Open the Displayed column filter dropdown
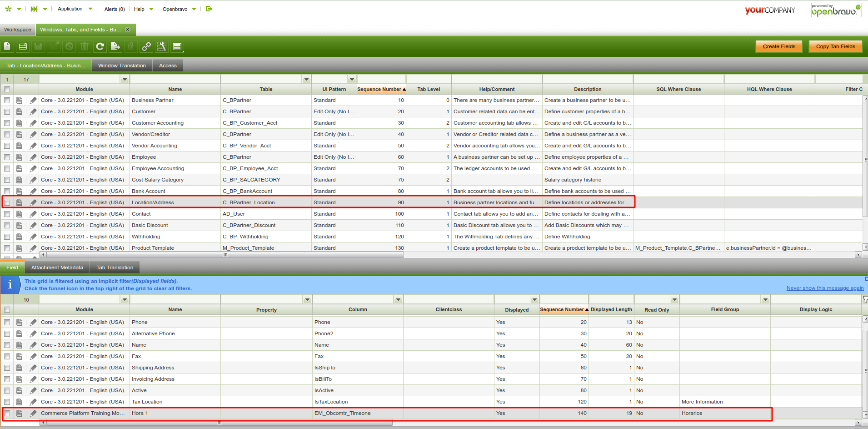 534,299
